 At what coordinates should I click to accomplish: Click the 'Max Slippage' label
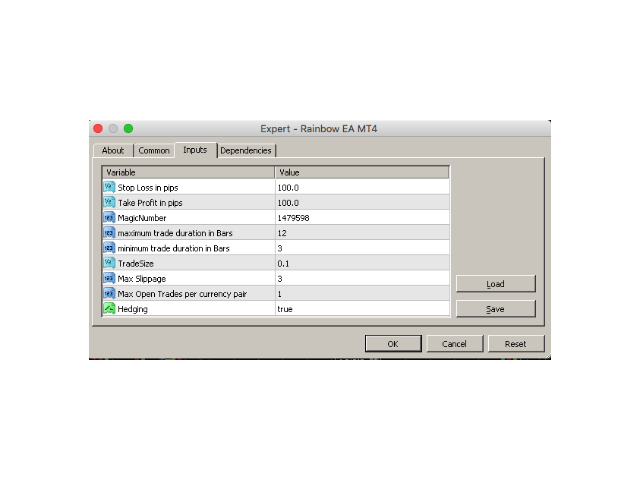[x=142, y=279]
